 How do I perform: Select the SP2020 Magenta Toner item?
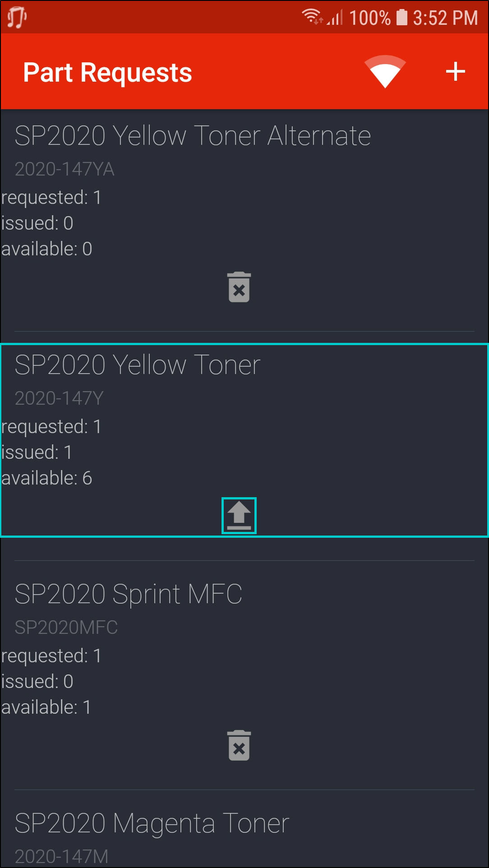[152, 823]
